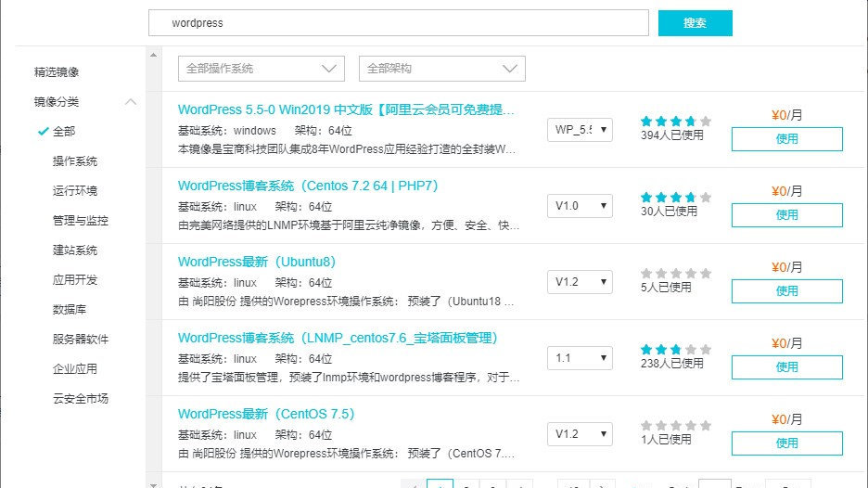Select the 服务器软件 category
Screen dimensions: 868x488
click(81, 339)
